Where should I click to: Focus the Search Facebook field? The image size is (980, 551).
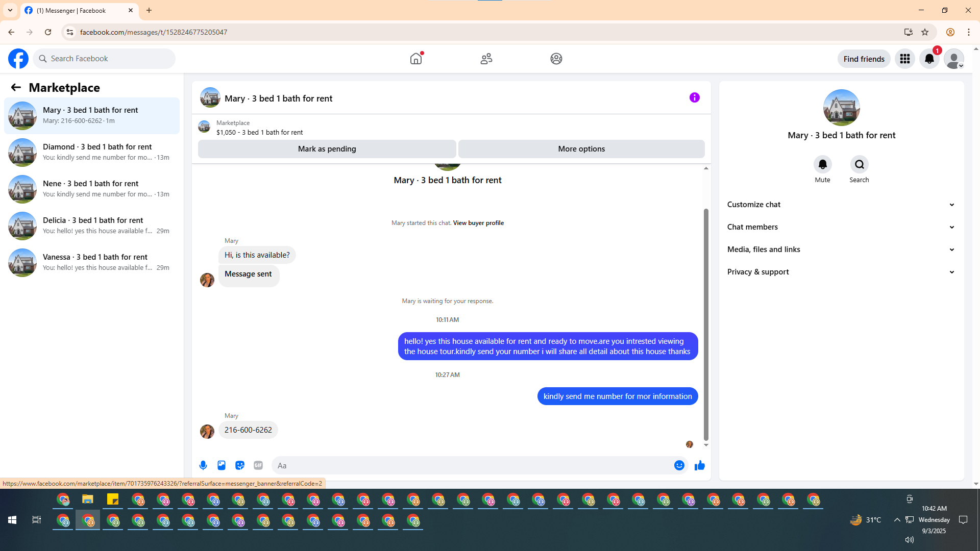105,59
